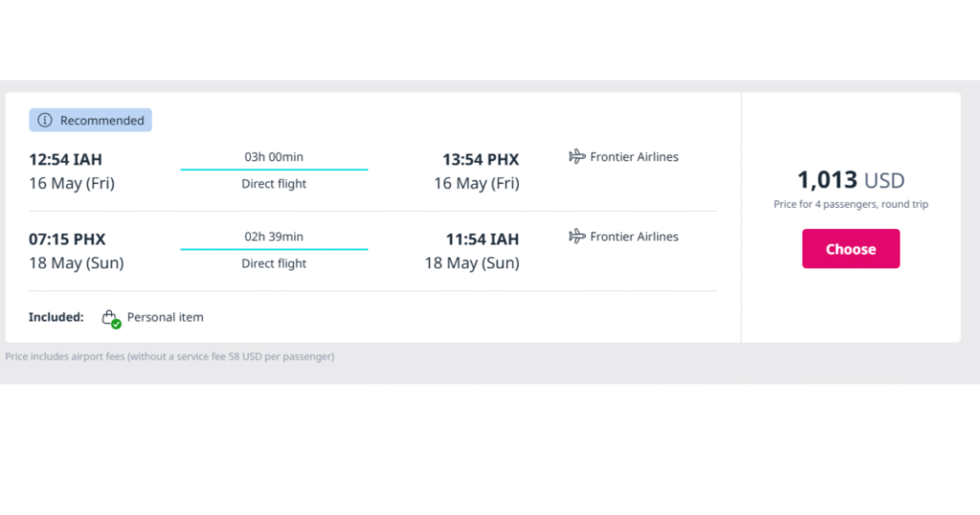Image resolution: width=980 pixels, height=515 pixels.
Task: Click the 03h 00min duration label
Action: [274, 157]
